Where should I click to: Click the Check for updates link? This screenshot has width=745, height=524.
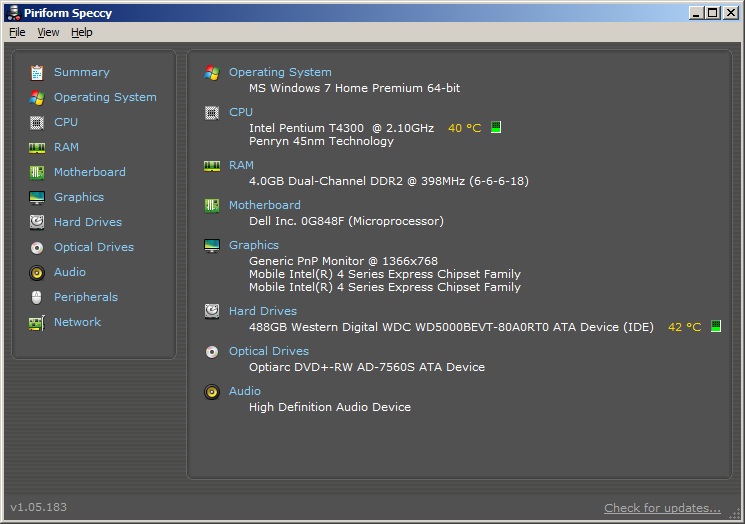click(662, 508)
